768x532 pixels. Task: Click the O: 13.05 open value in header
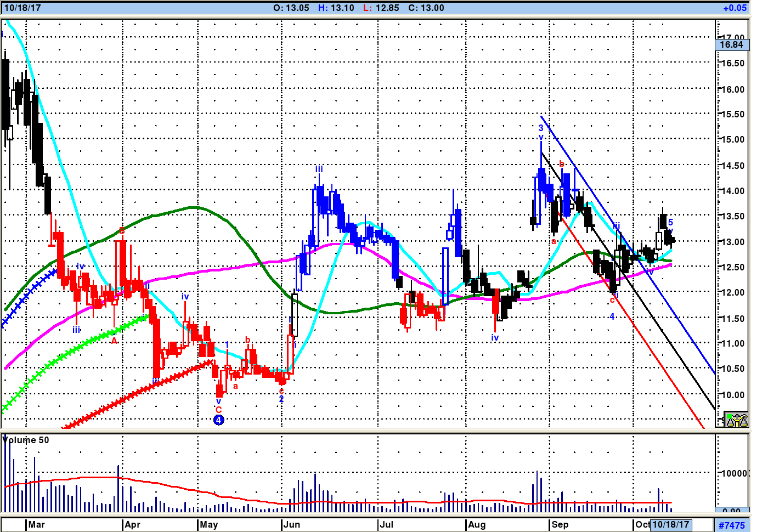click(291, 8)
